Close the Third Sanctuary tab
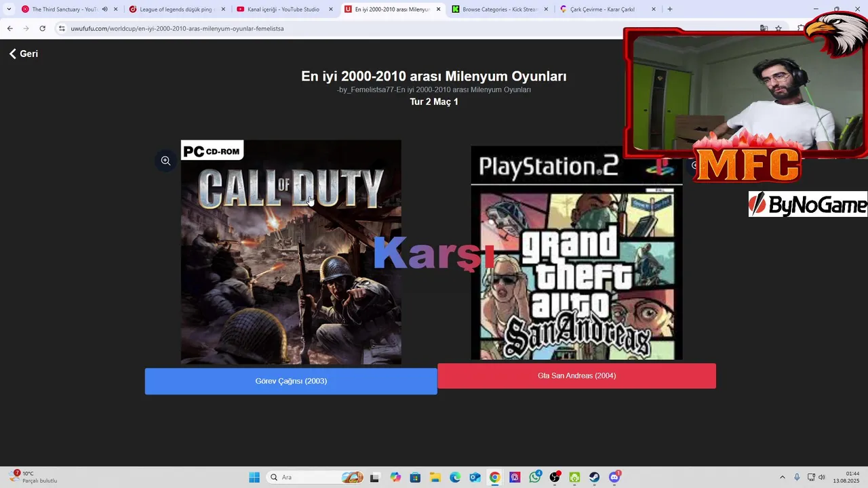Screen dimensions: 868x488 (x=115, y=9)
